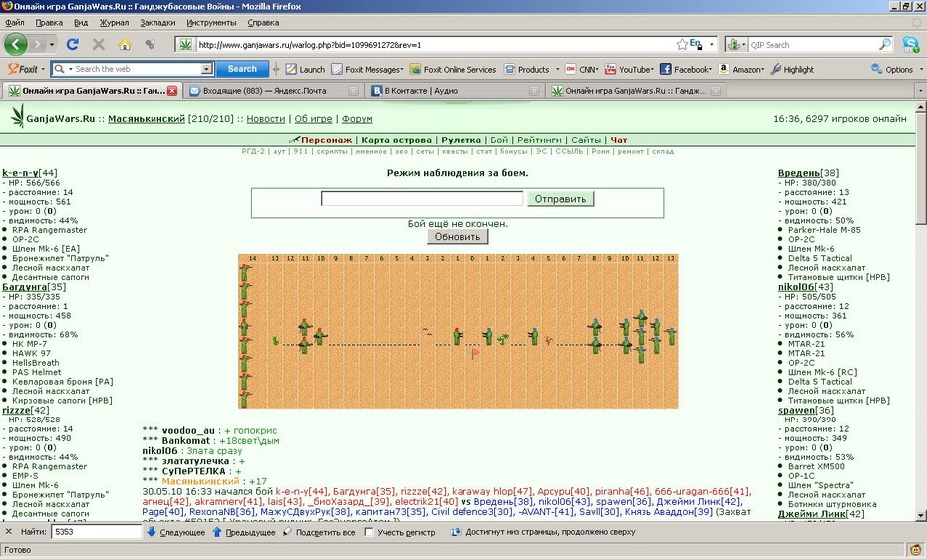
Task: Open the Рулетка link
Action: pyautogui.click(x=461, y=140)
